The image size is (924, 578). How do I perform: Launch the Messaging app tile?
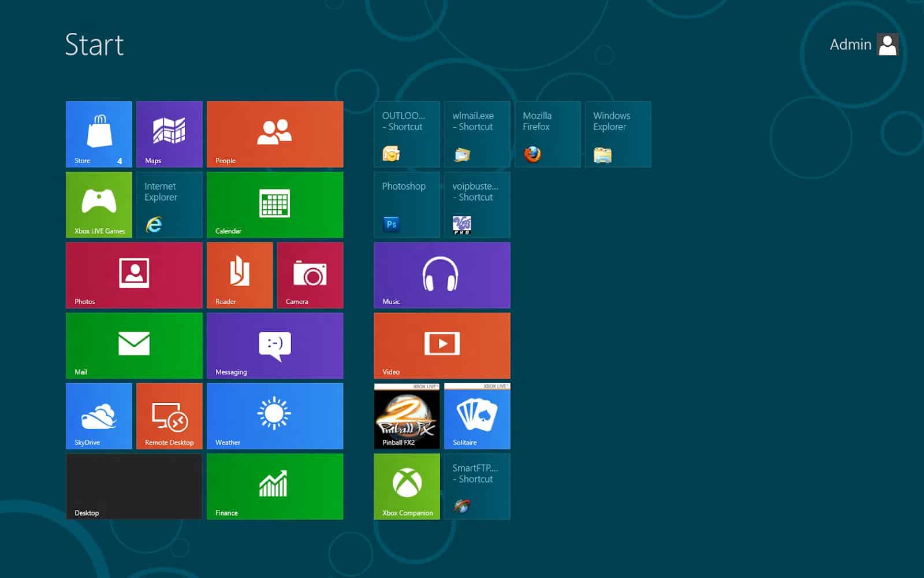click(275, 346)
